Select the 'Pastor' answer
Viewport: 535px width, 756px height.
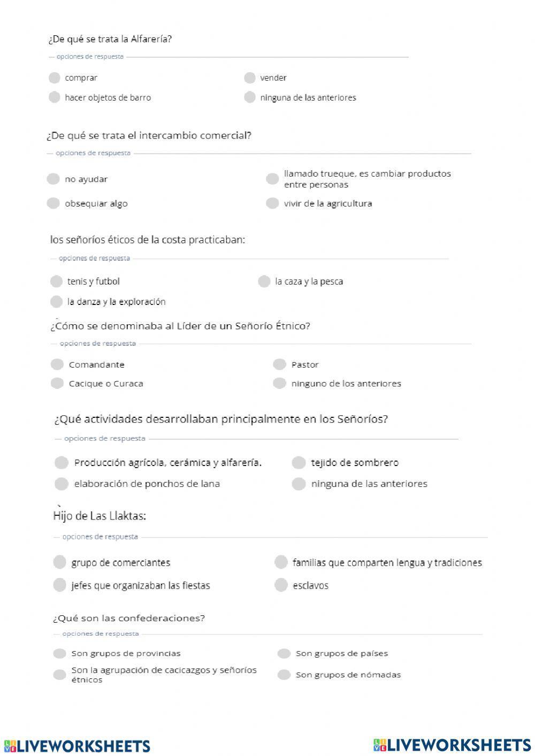pos(279,364)
